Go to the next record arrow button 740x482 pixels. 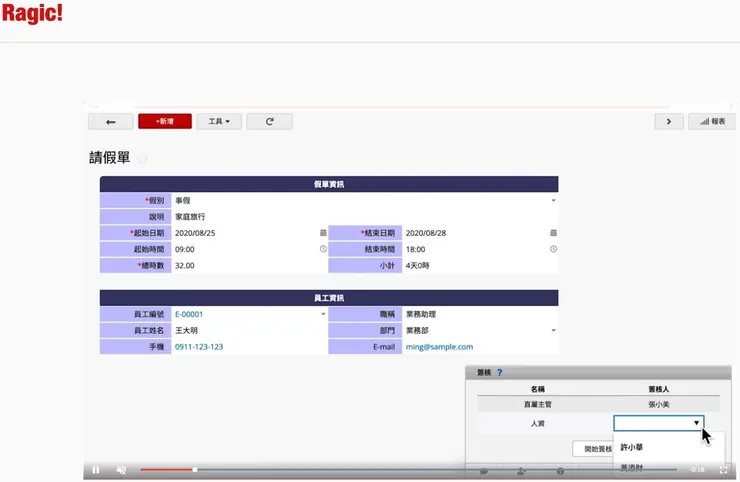tap(669, 122)
